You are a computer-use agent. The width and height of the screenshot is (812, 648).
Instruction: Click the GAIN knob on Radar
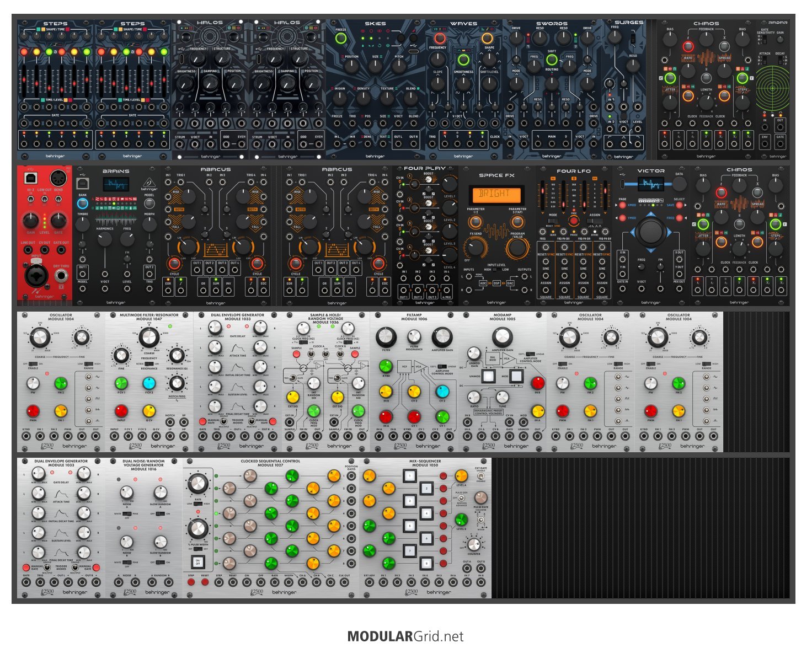click(x=780, y=40)
